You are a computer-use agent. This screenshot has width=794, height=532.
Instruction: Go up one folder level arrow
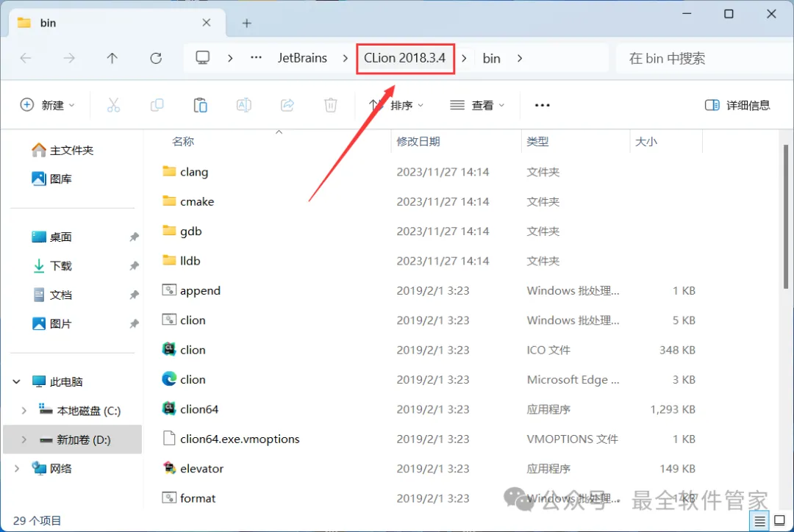tap(112, 58)
